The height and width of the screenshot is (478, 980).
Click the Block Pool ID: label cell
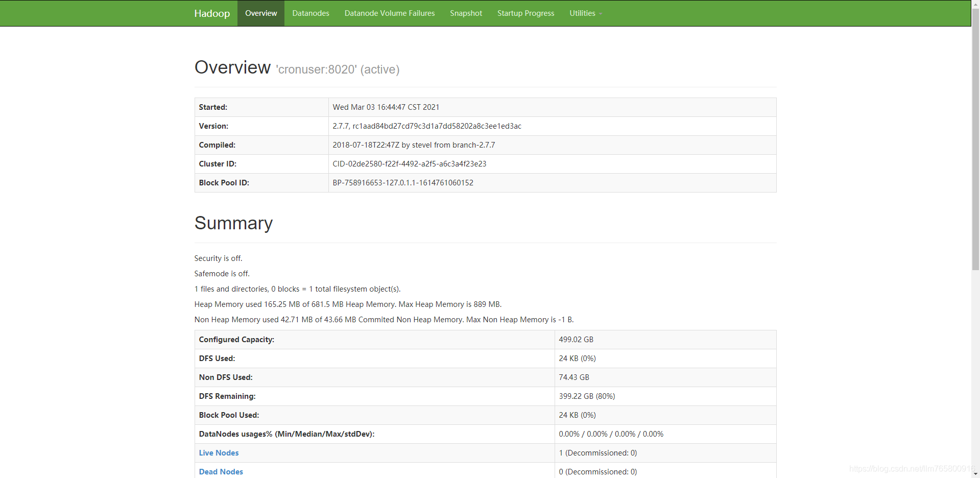tap(261, 183)
